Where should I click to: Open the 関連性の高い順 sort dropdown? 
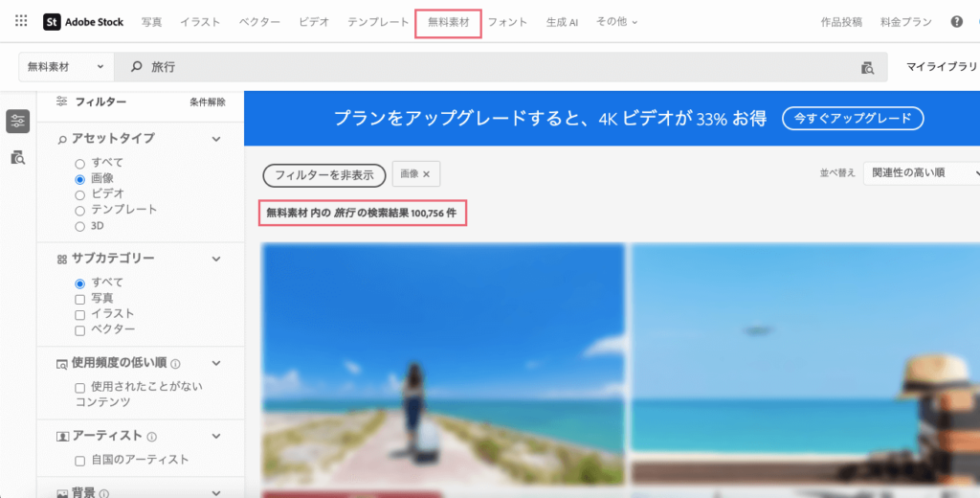tap(923, 172)
